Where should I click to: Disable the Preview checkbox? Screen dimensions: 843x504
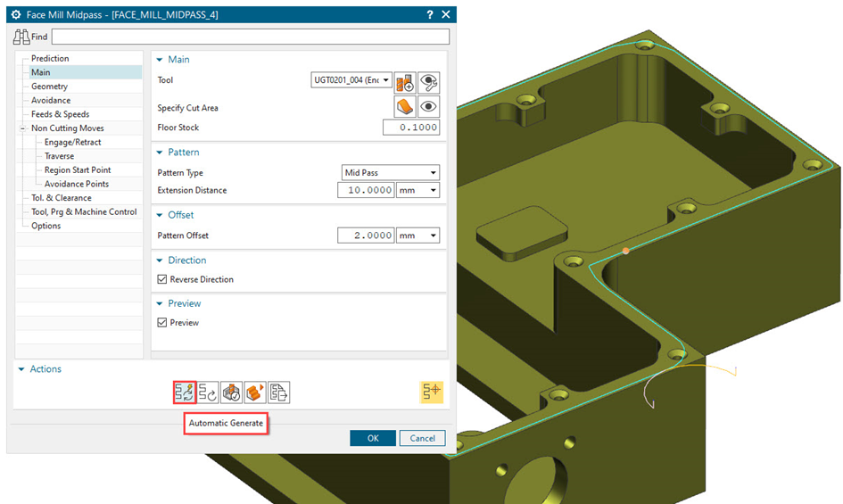pyautogui.click(x=162, y=323)
